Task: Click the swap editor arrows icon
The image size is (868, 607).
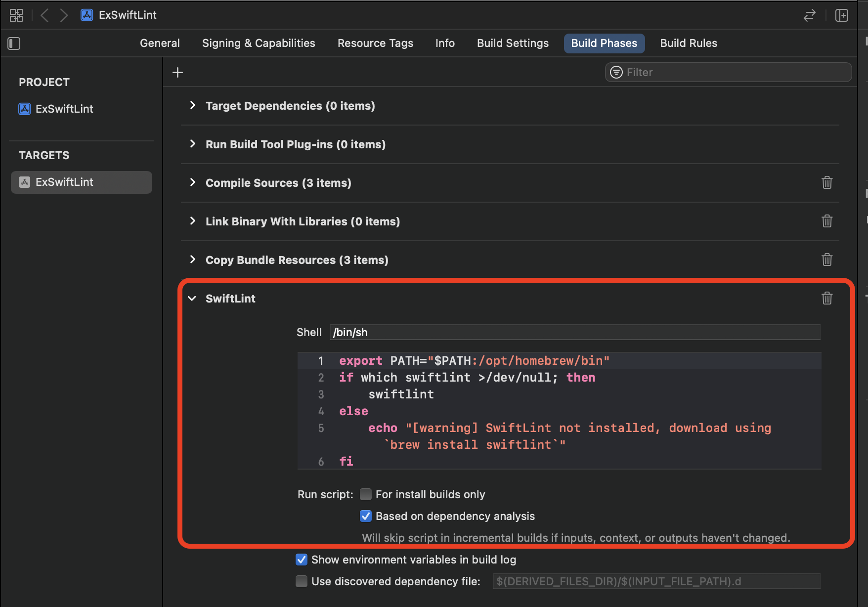Action: pos(809,15)
